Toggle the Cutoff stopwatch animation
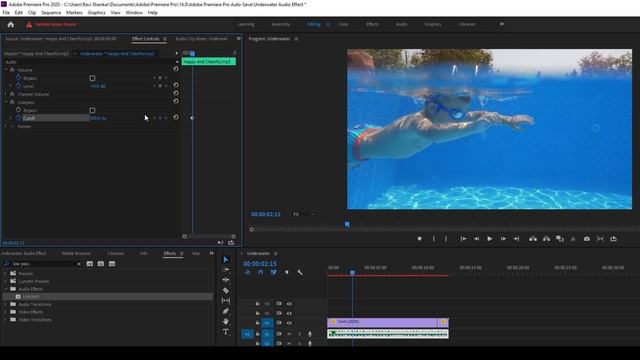Image resolution: width=640 pixels, height=360 pixels. point(18,118)
